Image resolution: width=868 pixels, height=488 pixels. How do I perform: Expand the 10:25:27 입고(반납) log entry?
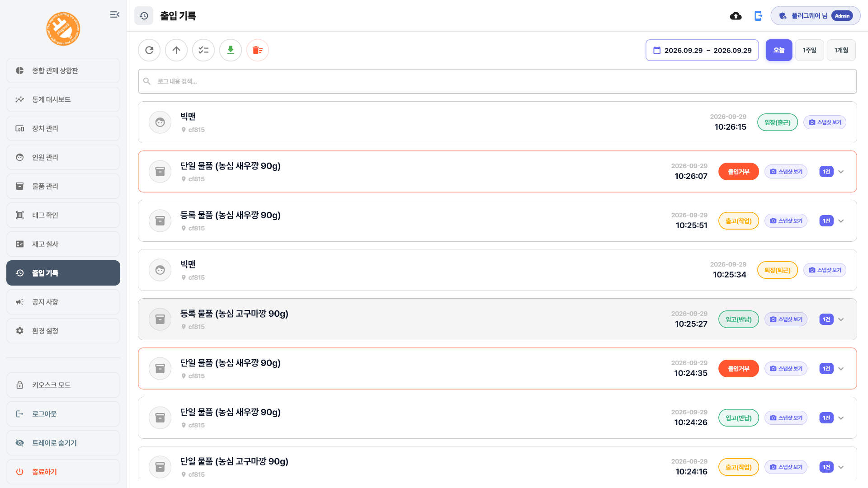click(x=841, y=319)
